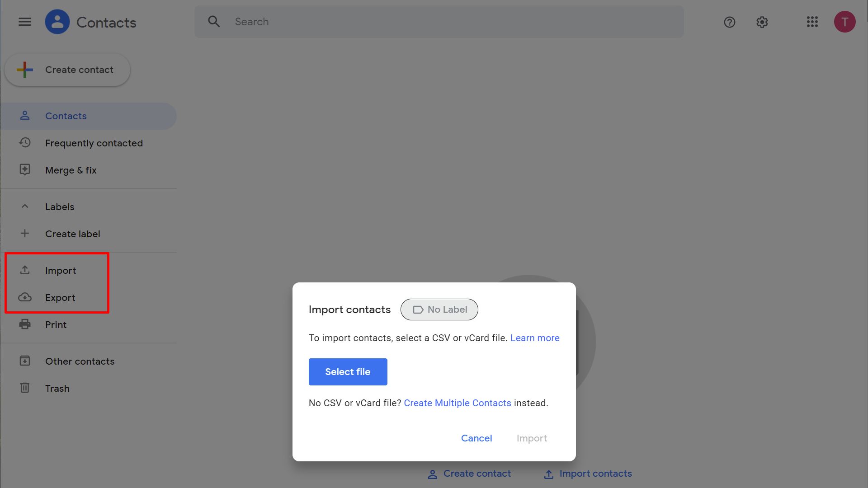Click the Frequently contacted clock icon

[24, 142]
